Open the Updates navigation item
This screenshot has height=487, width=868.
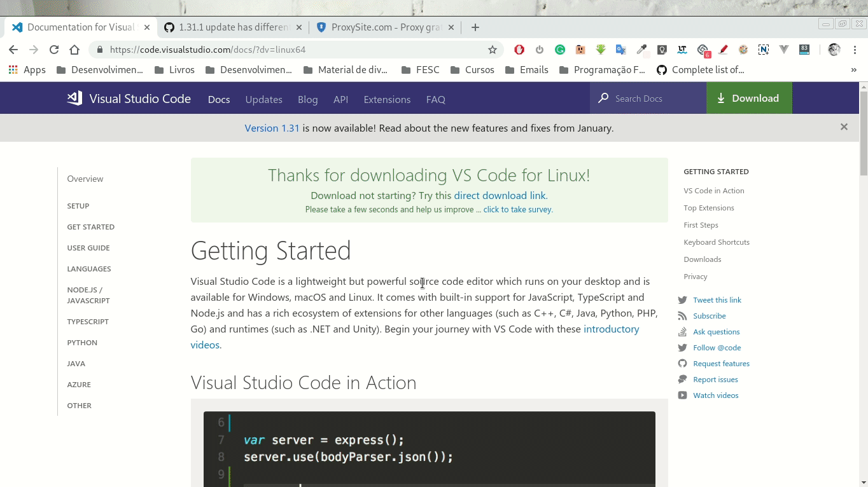pyautogui.click(x=263, y=99)
